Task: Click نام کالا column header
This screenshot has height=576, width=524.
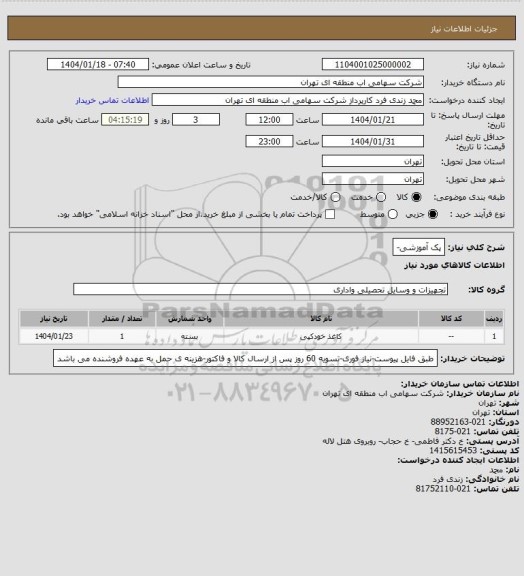Action: [321, 318]
